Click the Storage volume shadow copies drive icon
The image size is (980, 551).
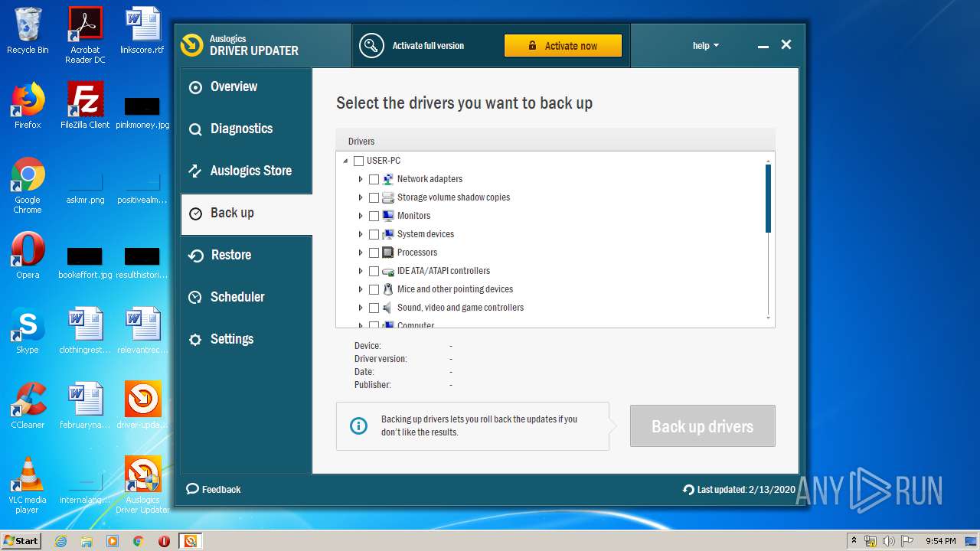coord(388,197)
